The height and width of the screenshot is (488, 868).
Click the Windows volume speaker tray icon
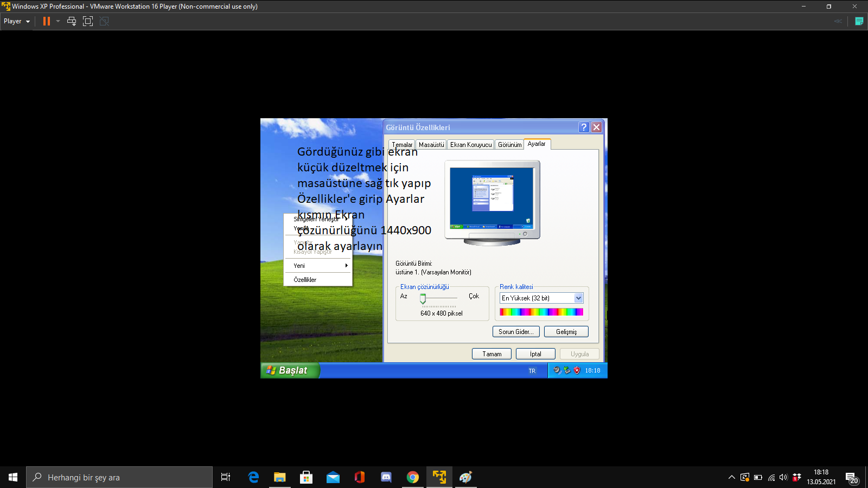(783, 477)
